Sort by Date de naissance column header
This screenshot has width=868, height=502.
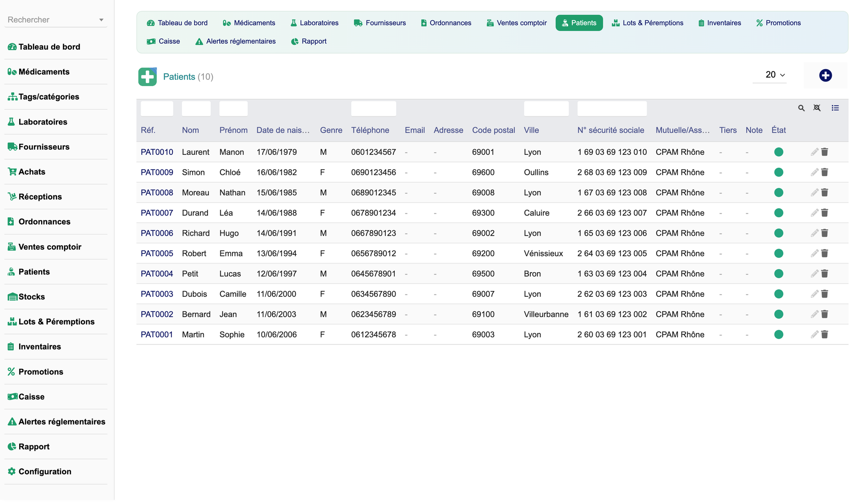pos(283,130)
